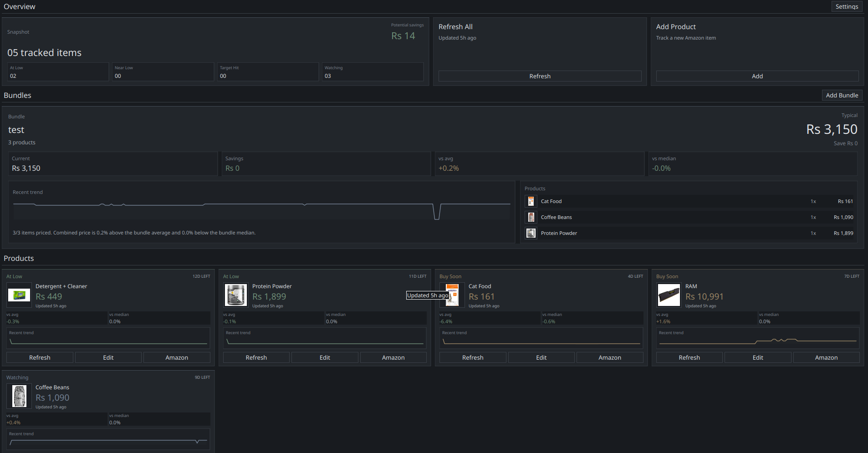Click the 05 tracked items heading

tap(44, 53)
